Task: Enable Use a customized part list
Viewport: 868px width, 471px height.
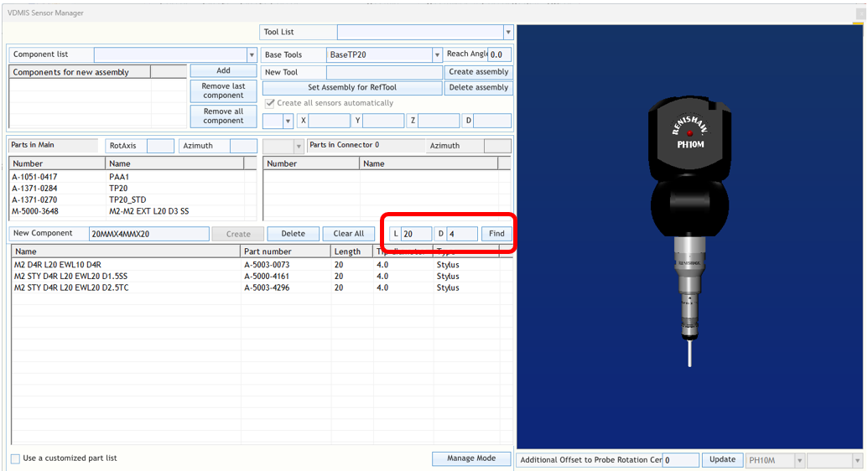Action: click(15, 458)
